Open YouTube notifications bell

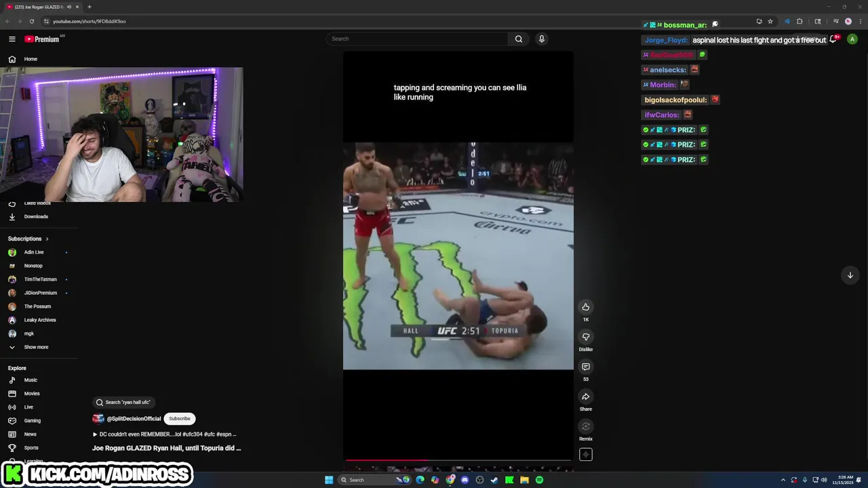[x=833, y=39]
